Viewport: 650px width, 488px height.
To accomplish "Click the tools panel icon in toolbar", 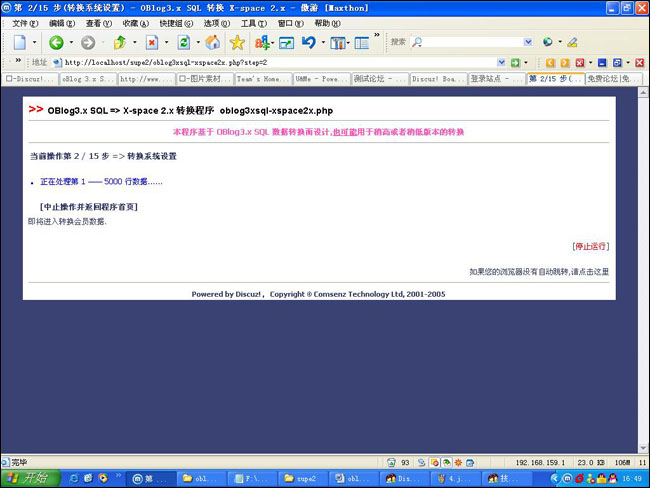I will 337,43.
